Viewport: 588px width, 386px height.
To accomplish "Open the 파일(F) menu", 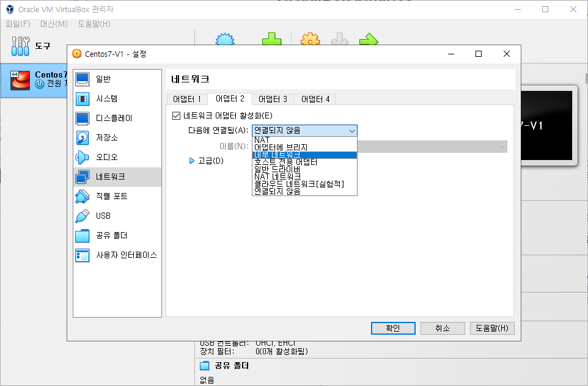I will (x=18, y=24).
